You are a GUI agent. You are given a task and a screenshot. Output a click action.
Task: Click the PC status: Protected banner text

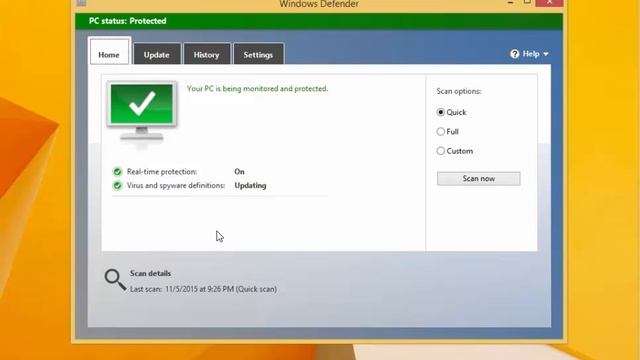[x=127, y=21]
